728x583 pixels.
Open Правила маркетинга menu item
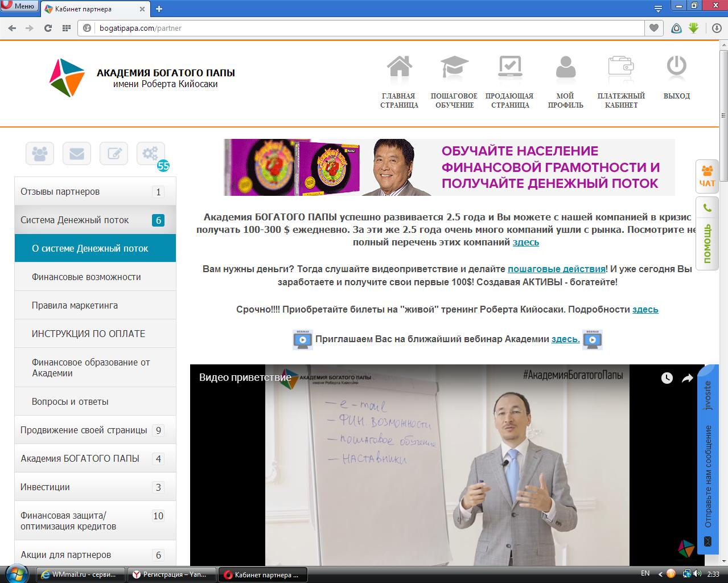(x=95, y=305)
